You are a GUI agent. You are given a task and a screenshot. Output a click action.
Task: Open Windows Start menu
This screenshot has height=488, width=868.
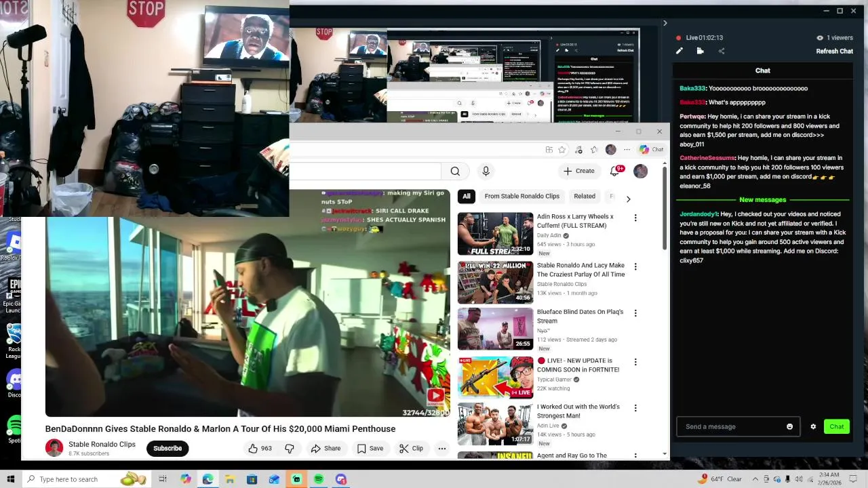tap(11, 479)
